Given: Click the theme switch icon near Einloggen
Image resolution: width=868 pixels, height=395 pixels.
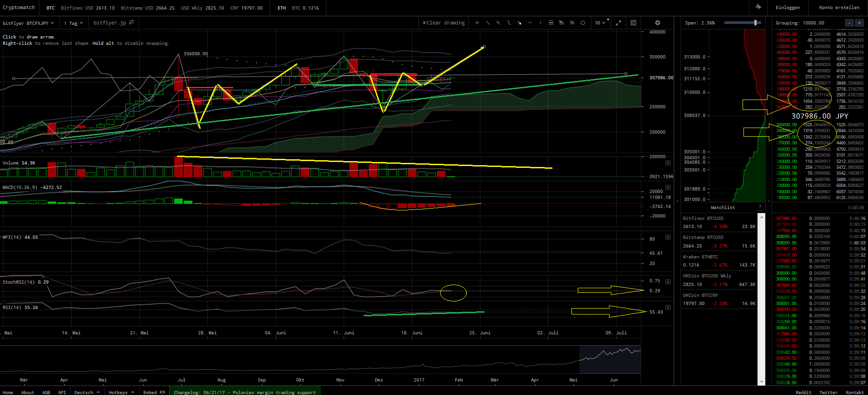Looking at the screenshot, I should click(758, 7).
